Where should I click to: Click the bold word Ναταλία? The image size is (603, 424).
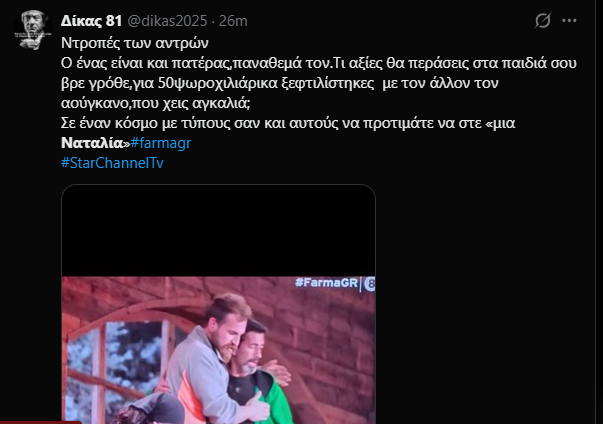(92, 143)
